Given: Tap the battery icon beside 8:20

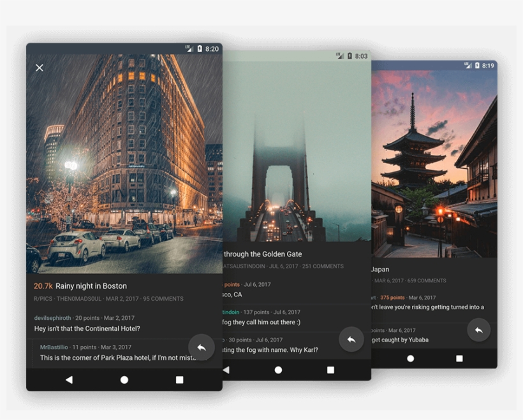Looking at the screenshot, I should pos(200,49).
